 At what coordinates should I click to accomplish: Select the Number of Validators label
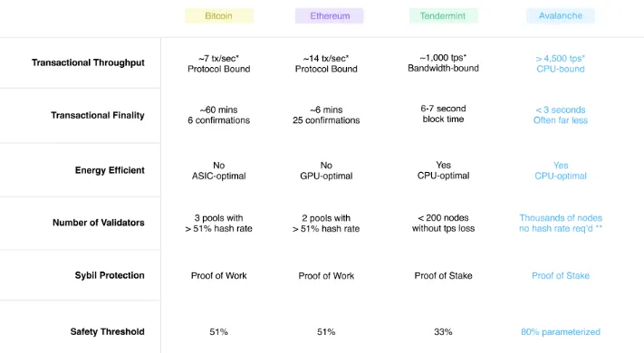click(x=99, y=223)
